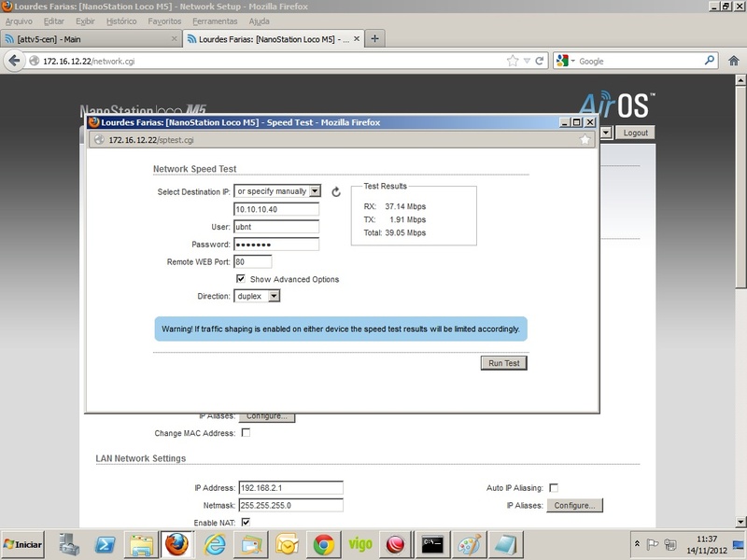Click the destination IP field 10.10.10.40
Viewport: 747px width, 560px height.
[x=276, y=209]
